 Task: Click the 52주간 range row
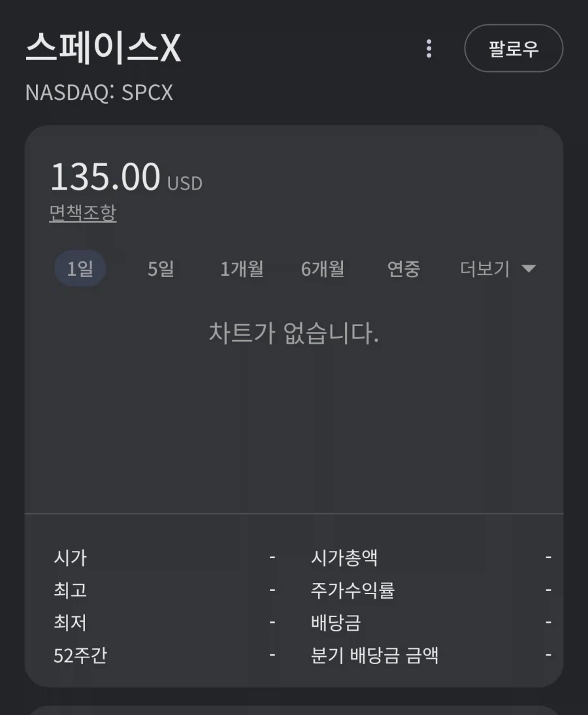165,656
